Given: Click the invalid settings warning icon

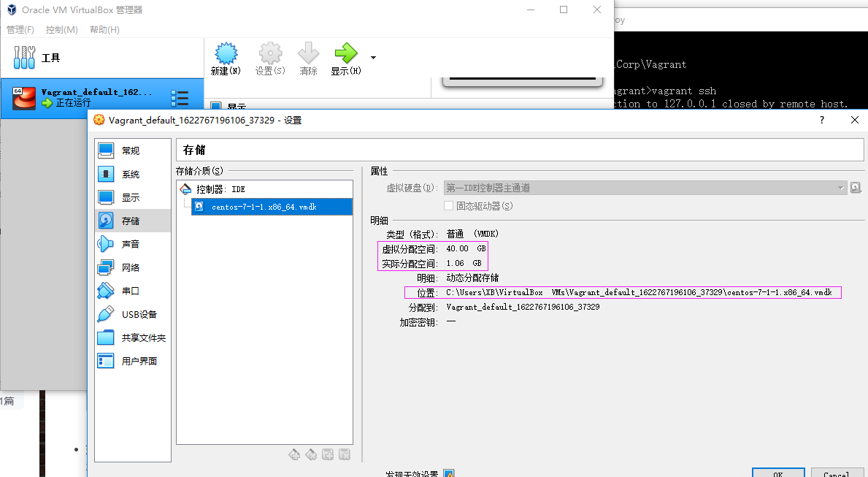Looking at the screenshot, I should pos(449,473).
